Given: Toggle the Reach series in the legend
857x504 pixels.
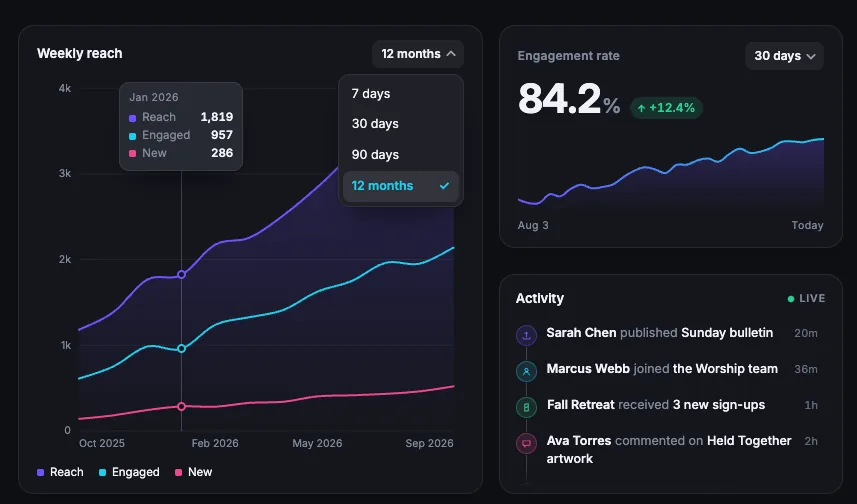Looking at the screenshot, I should click(60, 472).
